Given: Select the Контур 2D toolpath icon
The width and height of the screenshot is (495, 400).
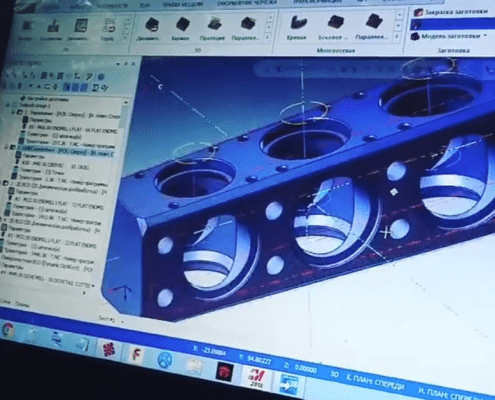Looking at the screenshot, I should (x=26, y=30).
